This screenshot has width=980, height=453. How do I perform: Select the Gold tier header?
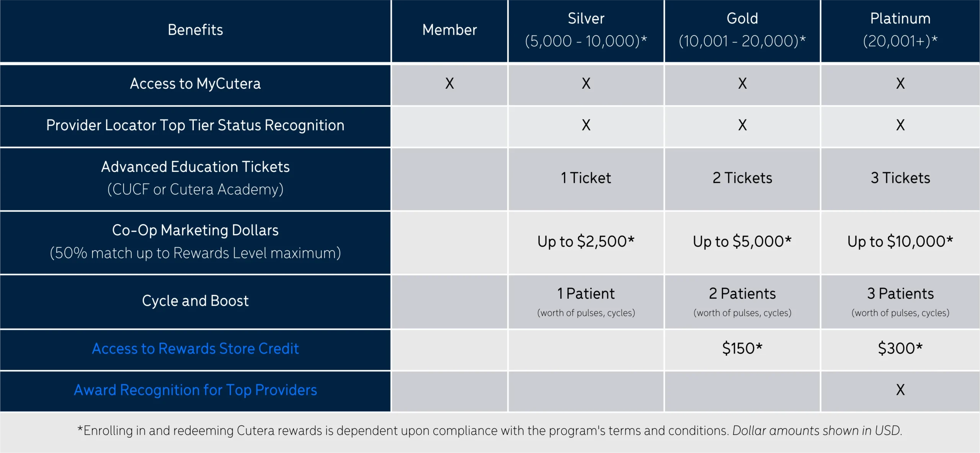tap(742, 30)
